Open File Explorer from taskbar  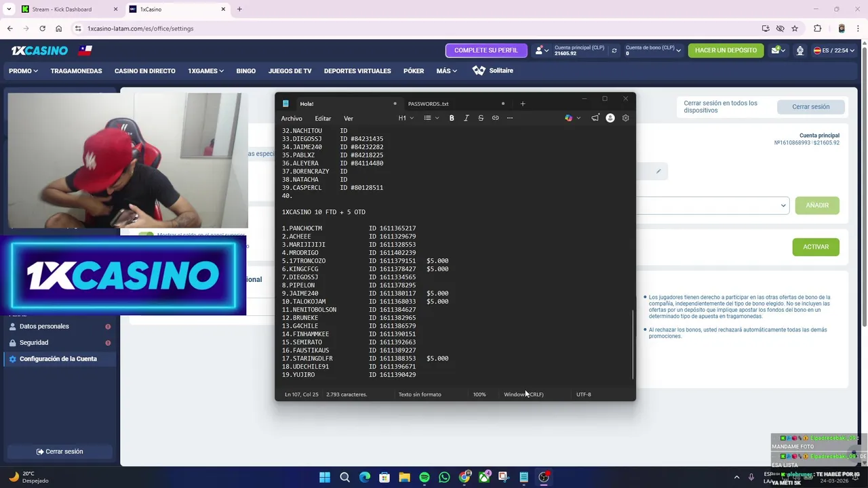click(x=405, y=477)
